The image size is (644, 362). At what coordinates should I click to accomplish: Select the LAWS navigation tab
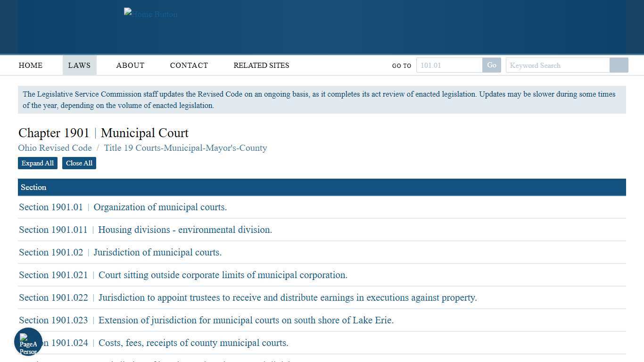point(79,65)
